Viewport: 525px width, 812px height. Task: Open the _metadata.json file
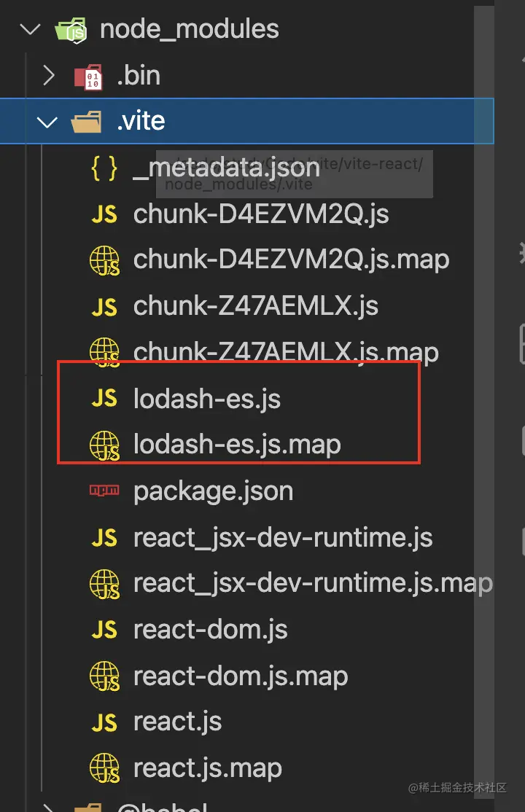pos(226,168)
